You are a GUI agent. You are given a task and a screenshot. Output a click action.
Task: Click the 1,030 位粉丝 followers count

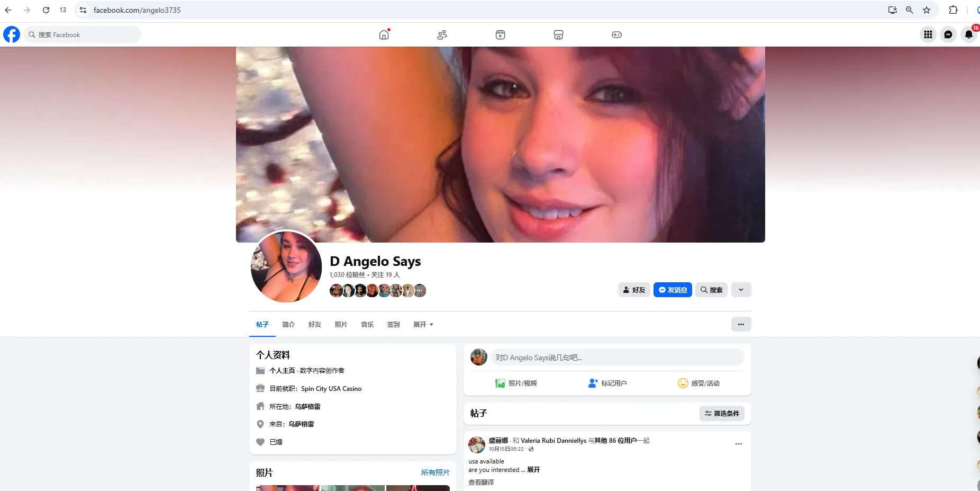tap(347, 274)
